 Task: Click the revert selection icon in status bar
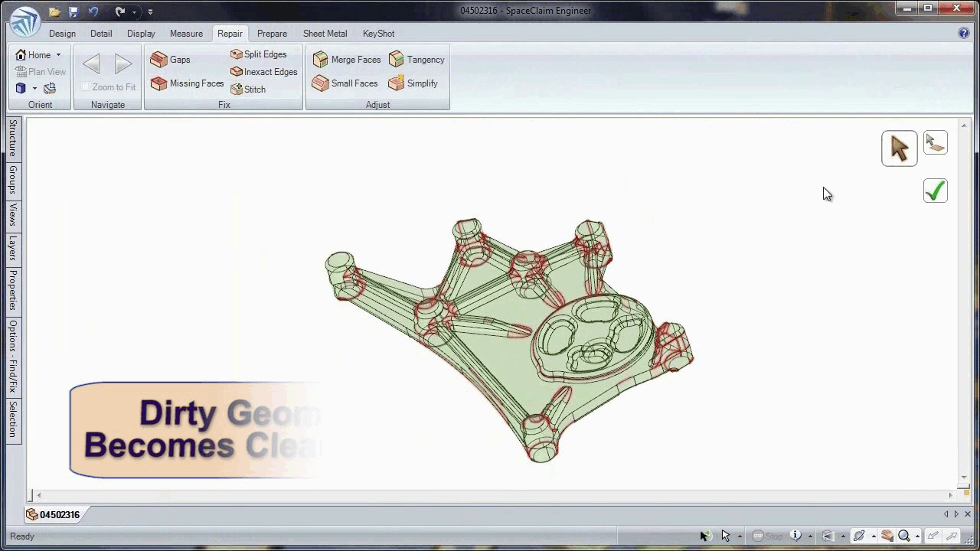click(706, 536)
